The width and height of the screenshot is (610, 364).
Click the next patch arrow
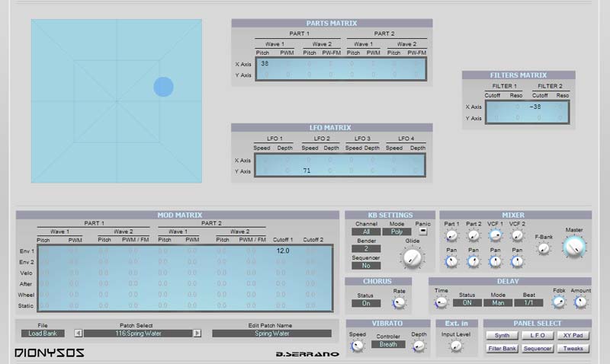click(x=197, y=334)
